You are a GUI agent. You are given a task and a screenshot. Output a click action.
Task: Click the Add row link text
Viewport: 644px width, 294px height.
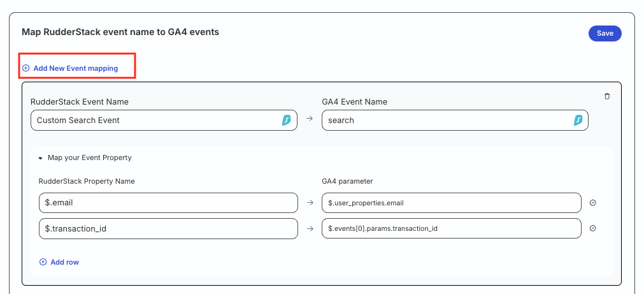pos(64,262)
